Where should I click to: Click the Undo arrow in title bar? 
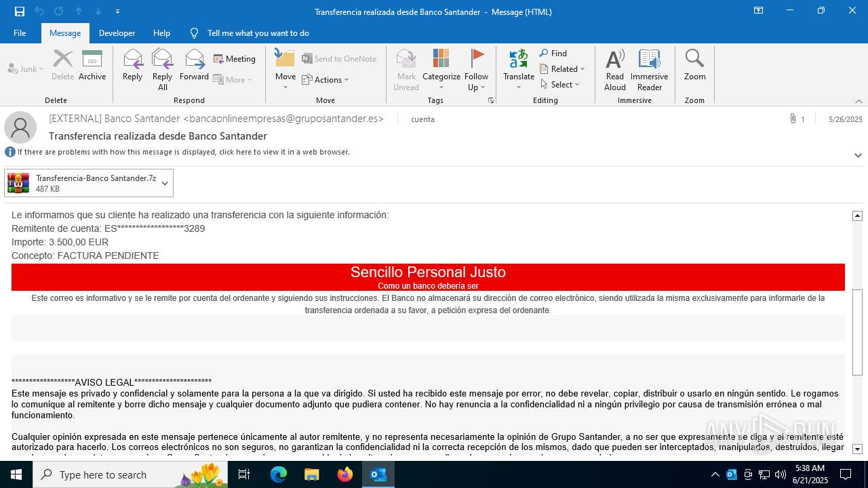[39, 12]
